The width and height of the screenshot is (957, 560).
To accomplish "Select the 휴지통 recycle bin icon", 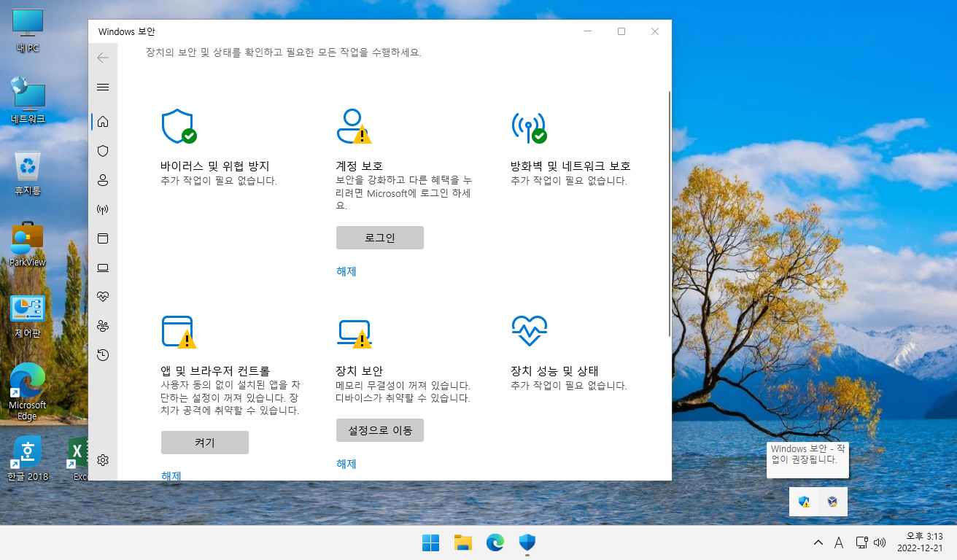I will pyautogui.click(x=28, y=173).
